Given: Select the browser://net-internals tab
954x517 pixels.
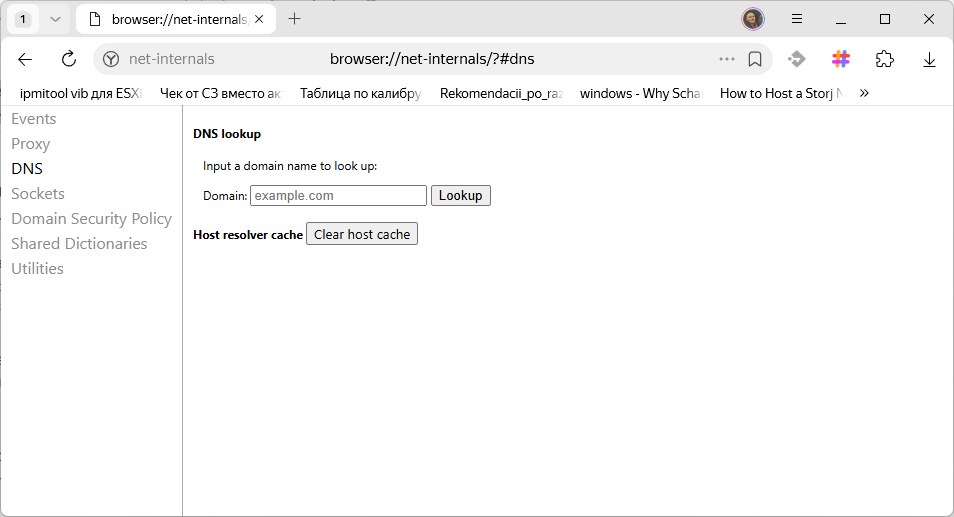Looking at the screenshot, I should click(176, 19).
